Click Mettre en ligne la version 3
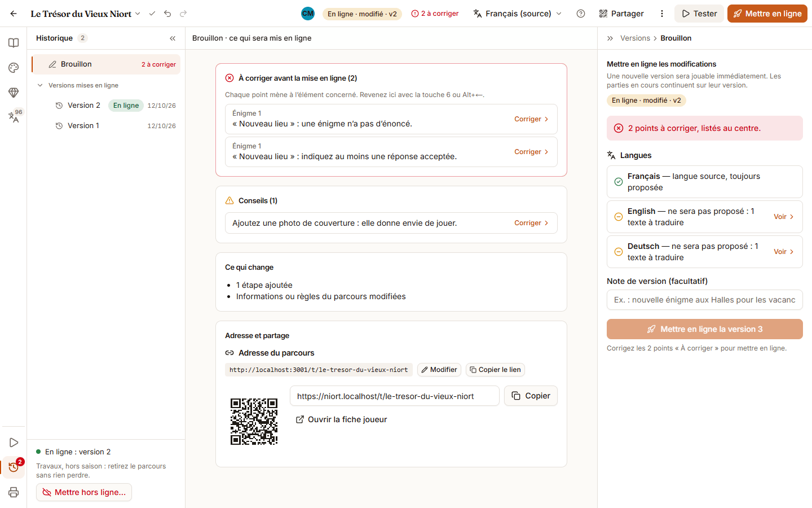 pos(705,329)
